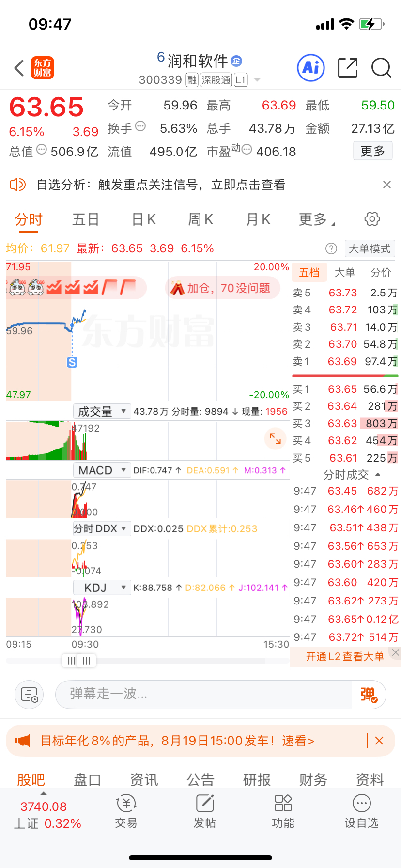The image size is (401, 868).
Task: Tap the 加仓,70没问题 comment bubble
Action: (223, 288)
